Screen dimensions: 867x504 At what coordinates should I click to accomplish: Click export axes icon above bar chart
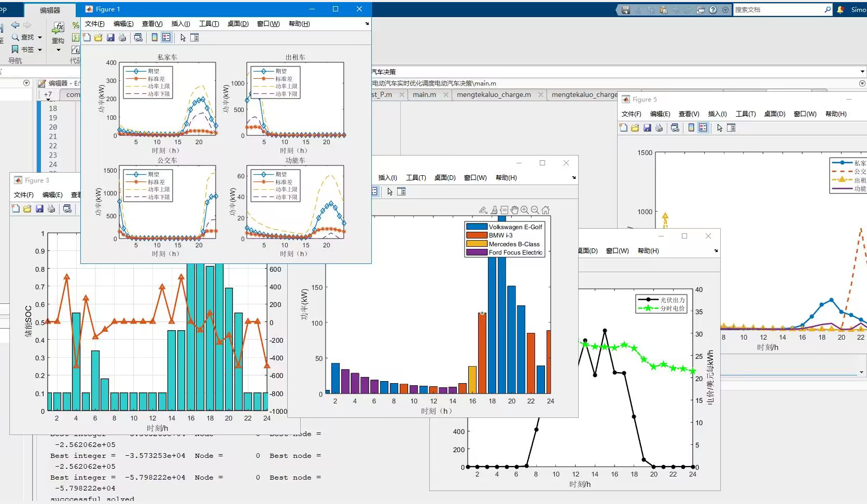coord(483,210)
